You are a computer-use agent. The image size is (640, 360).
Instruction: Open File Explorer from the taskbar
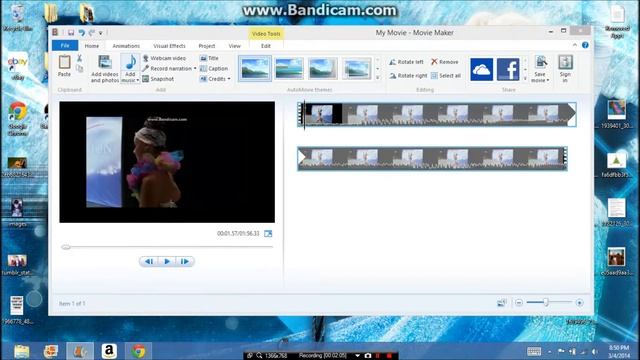21,351
